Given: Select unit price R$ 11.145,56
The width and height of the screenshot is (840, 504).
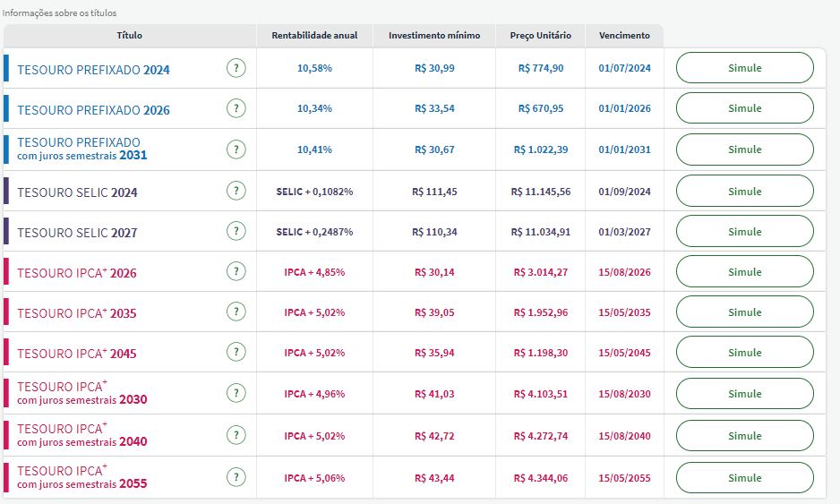Looking at the screenshot, I should (x=541, y=192).
